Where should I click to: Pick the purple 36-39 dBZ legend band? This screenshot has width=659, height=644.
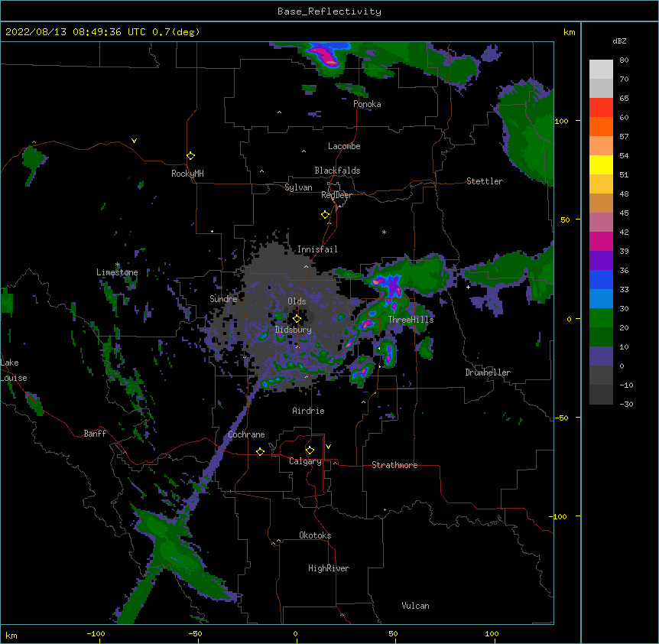(601, 260)
